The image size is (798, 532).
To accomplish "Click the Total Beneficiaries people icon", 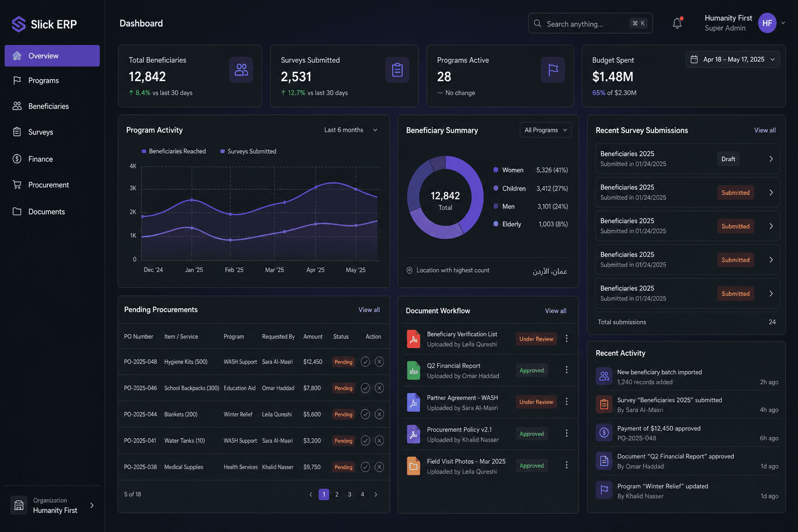I will 241,70.
